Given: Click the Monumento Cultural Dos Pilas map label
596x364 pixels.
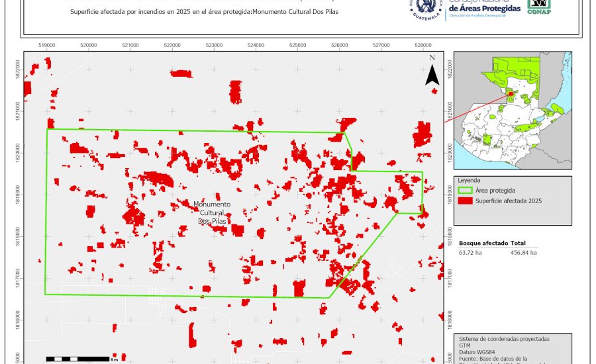Looking at the screenshot, I should [x=213, y=212].
